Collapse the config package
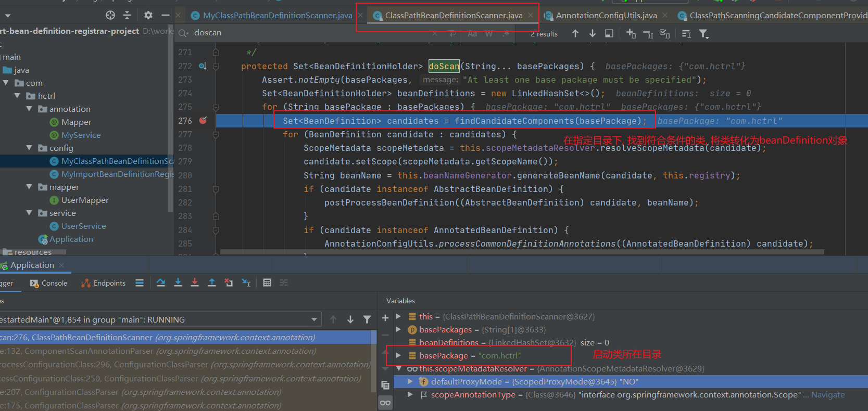The image size is (868, 411). click(29, 148)
